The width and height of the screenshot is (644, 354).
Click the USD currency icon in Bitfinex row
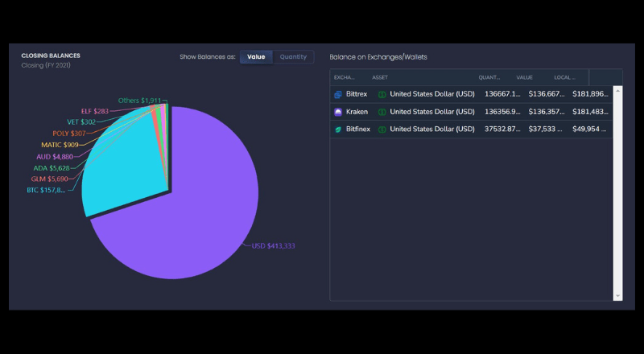[382, 130]
